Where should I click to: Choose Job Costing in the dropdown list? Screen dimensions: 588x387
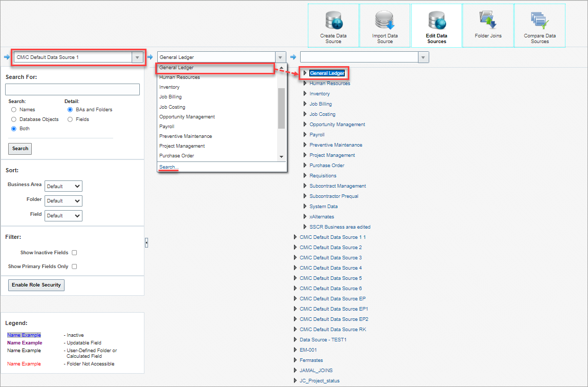[x=217, y=107]
